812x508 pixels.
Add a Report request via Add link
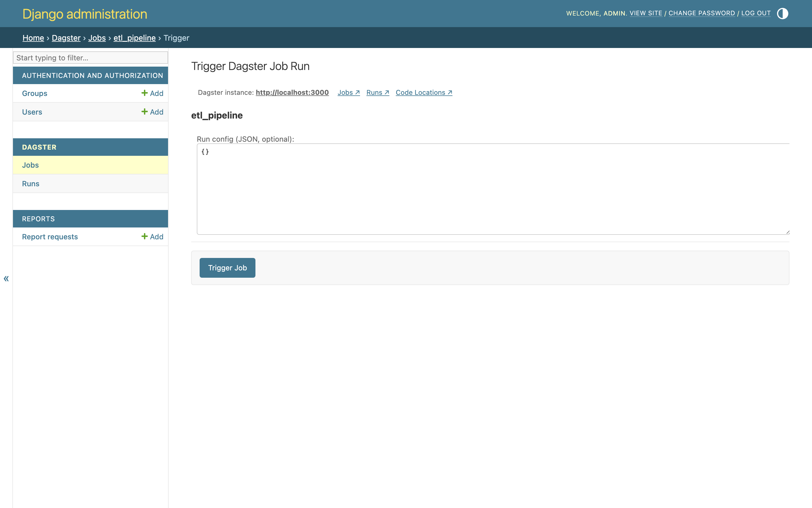(152, 237)
